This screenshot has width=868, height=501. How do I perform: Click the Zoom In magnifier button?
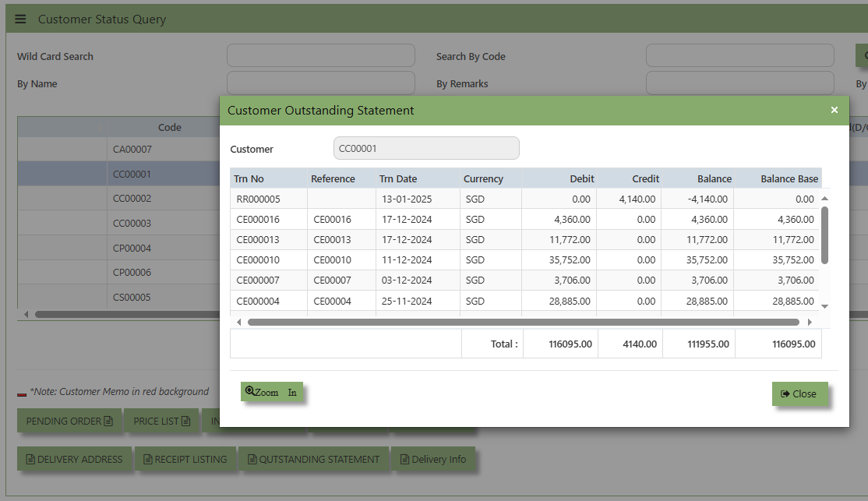pos(272,392)
